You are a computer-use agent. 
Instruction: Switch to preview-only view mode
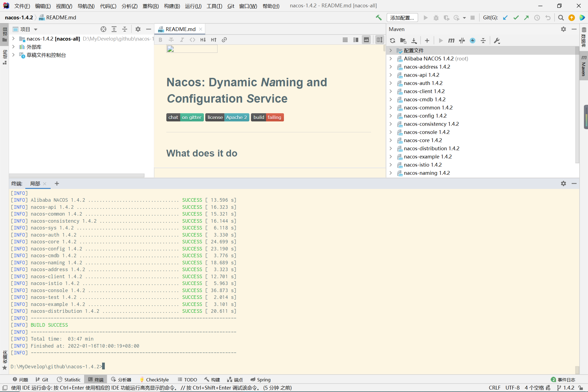pos(366,40)
